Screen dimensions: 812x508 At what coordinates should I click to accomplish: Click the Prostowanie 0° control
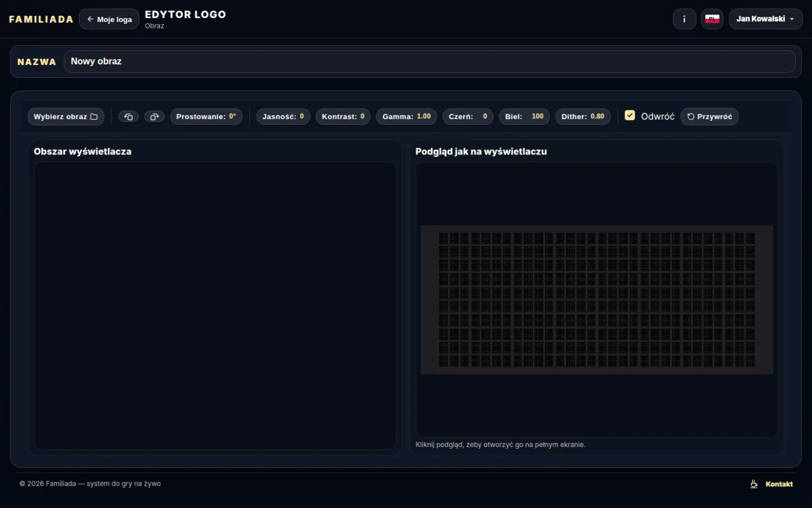point(206,117)
